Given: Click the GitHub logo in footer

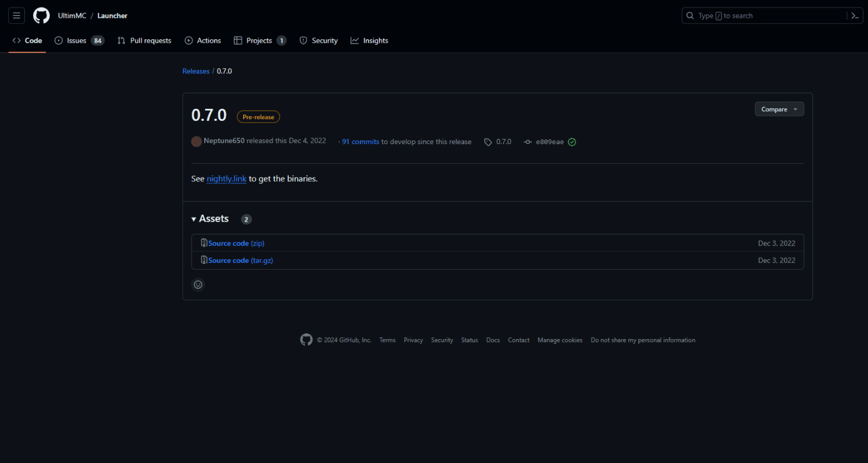Looking at the screenshot, I should coord(306,340).
